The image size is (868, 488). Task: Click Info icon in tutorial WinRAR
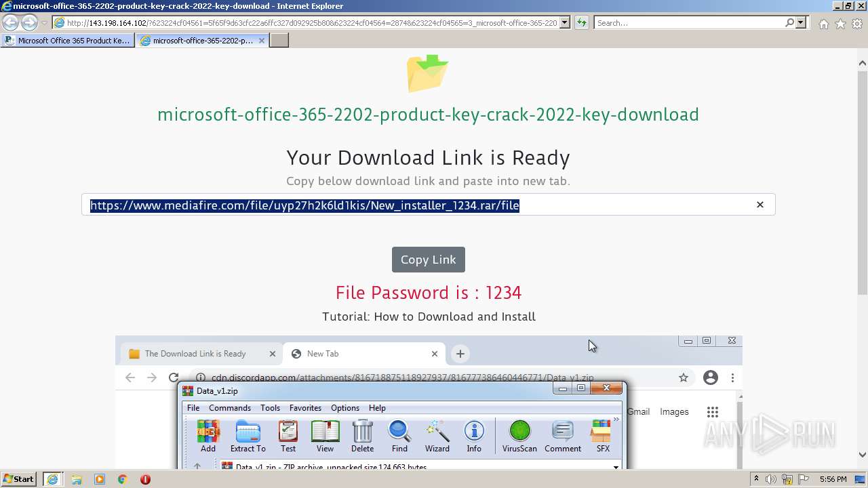click(474, 436)
